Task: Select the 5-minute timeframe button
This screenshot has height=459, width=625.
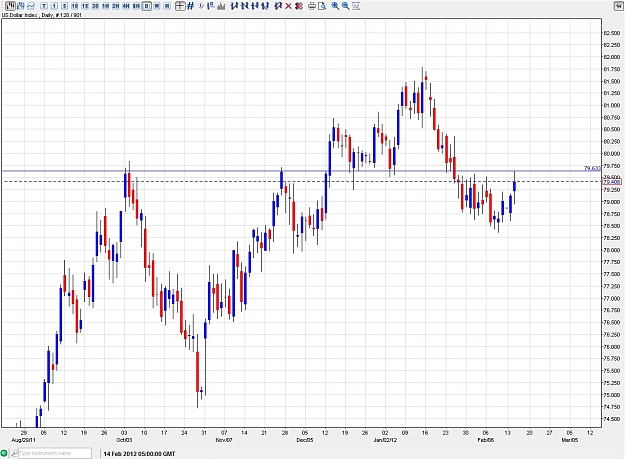Action: (65, 6)
